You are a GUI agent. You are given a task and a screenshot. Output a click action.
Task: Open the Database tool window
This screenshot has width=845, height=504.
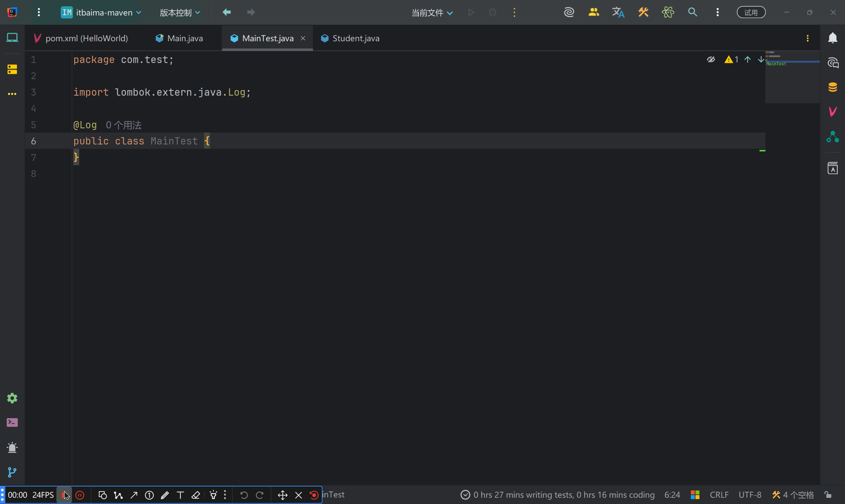point(832,87)
